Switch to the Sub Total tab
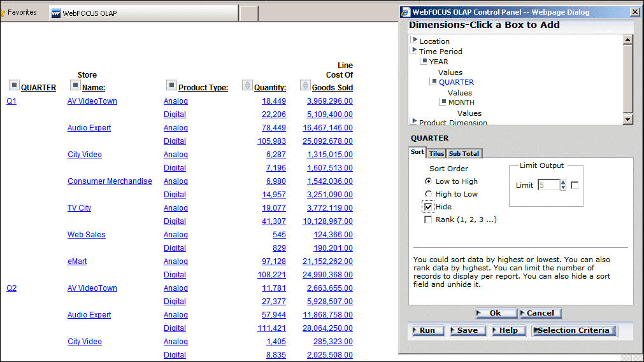The width and height of the screenshot is (644, 362). (x=464, y=153)
